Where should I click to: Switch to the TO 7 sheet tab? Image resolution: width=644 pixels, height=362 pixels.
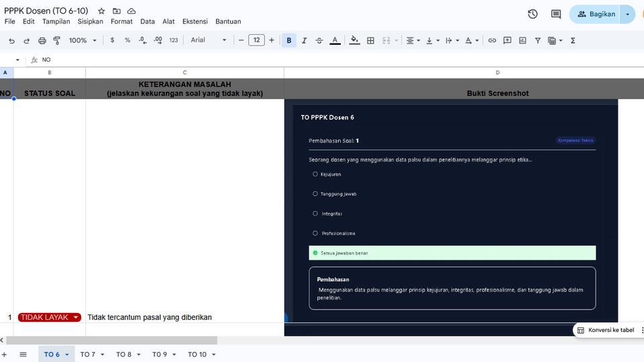pyautogui.click(x=88, y=354)
